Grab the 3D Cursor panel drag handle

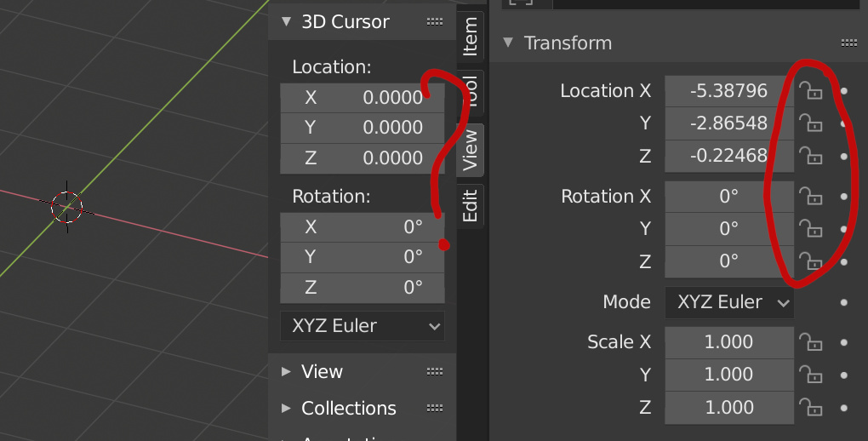tap(435, 21)
